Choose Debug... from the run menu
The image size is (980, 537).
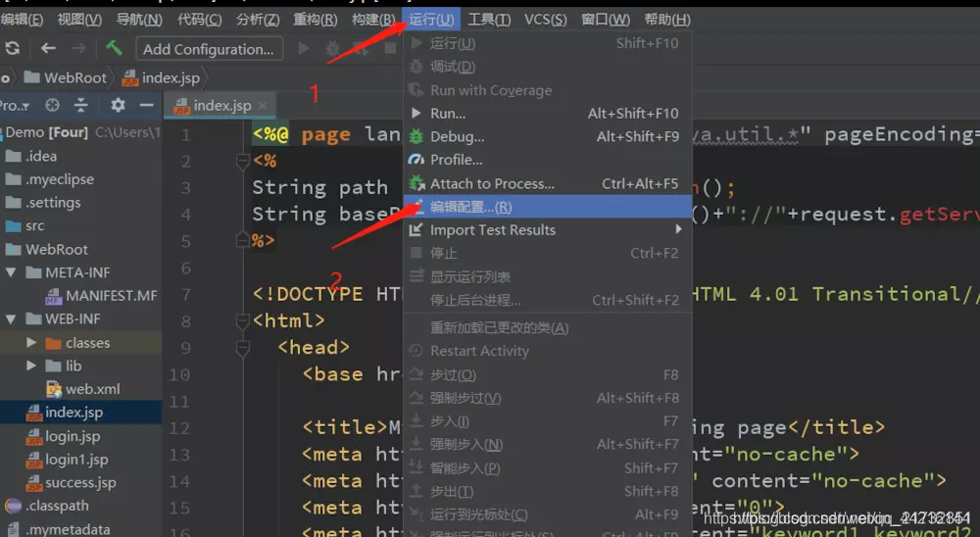(x=548, y=136)
